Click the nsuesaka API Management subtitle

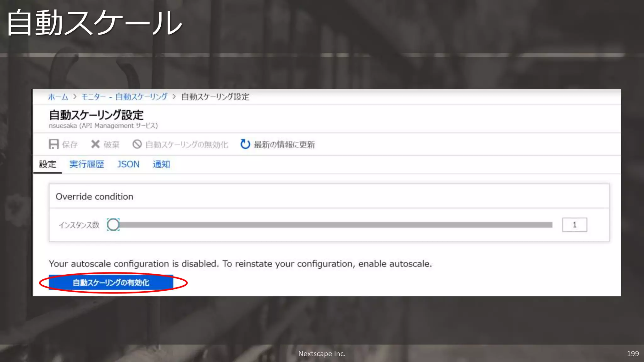[x=103, y=126]
